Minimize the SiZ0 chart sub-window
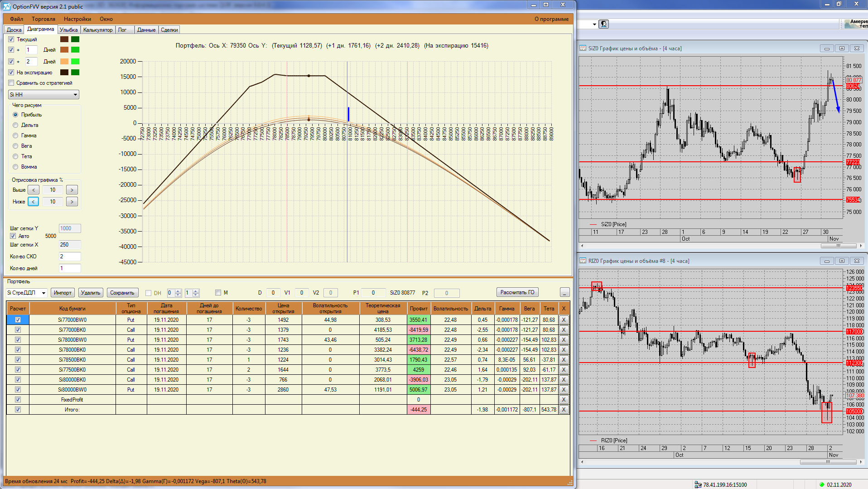The width and height of the screenshot is (868, 489). tap(827, 48)
